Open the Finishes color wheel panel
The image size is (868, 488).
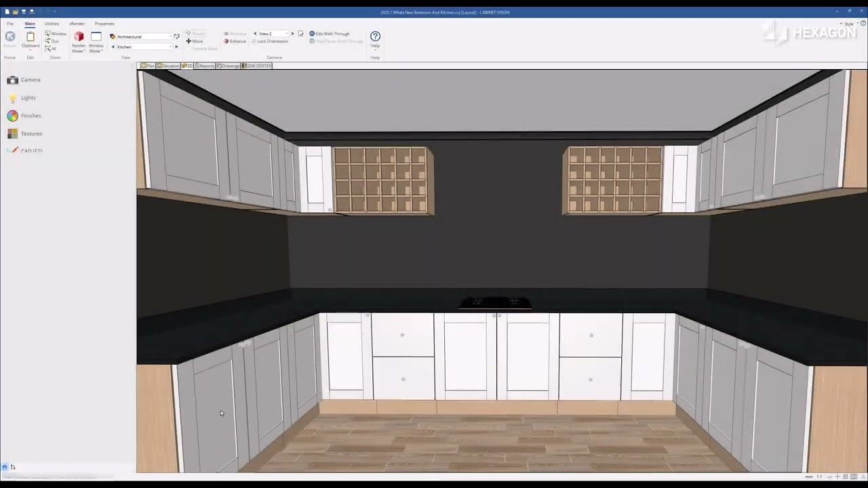click(x=24, y=116)
